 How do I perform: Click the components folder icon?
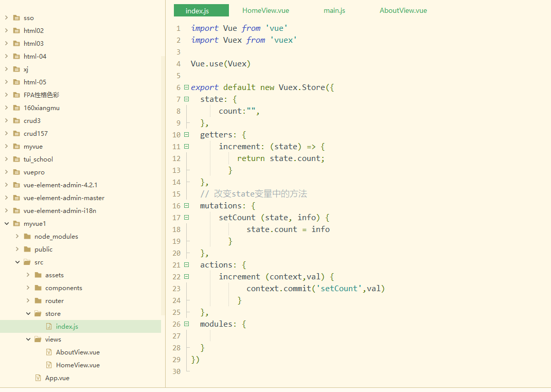click(x=37, y=288)
